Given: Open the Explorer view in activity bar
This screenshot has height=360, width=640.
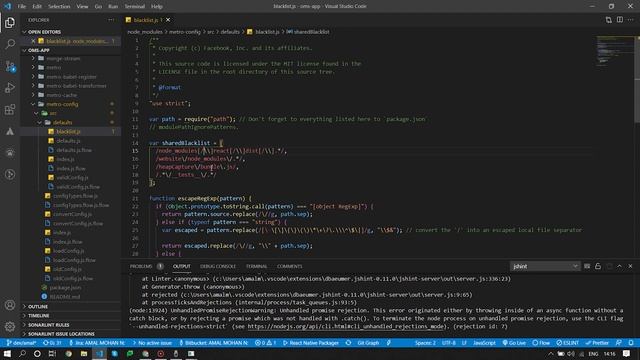Looking at the screenshot, I should (x=10, y=22).
